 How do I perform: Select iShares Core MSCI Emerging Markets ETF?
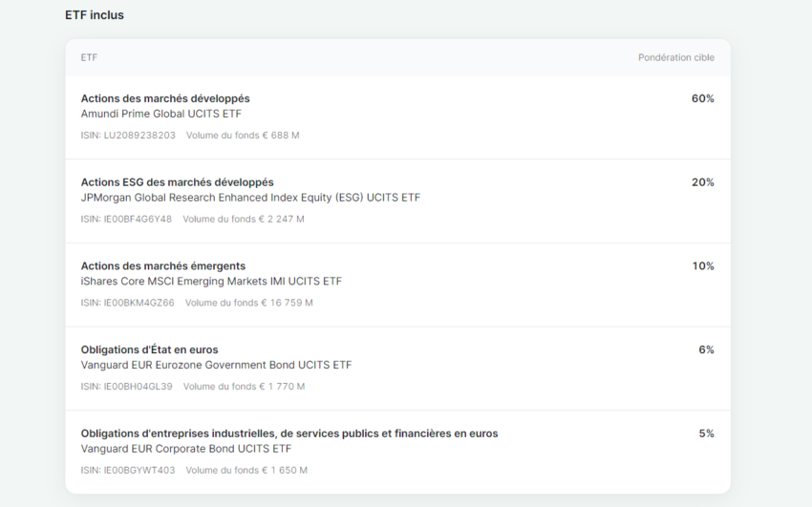pyautogui.click(x=211, y=282)
